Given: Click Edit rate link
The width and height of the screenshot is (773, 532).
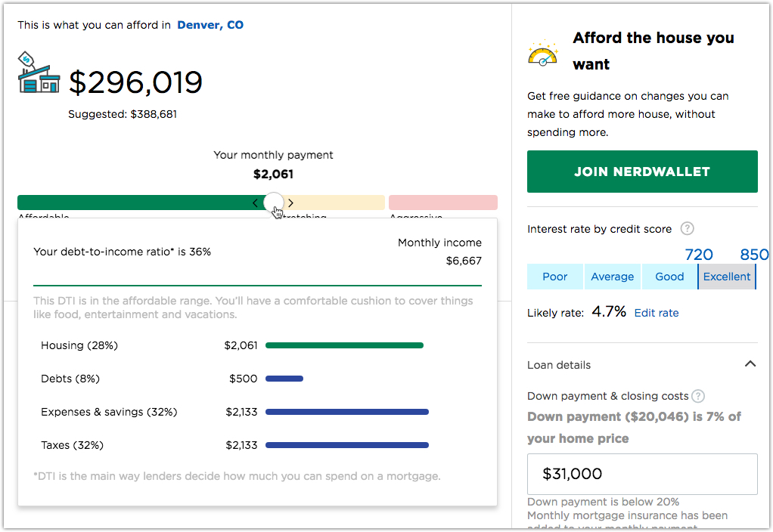Looking at the screenshot, I should [656, 313].
